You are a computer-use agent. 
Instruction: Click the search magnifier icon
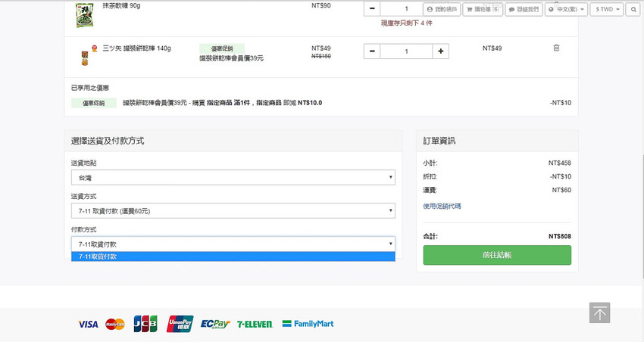click(633, 9)
